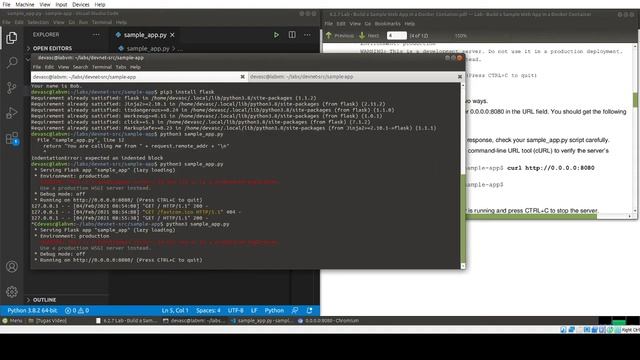Open the zoom level dropdown showing 100%
Screen dimensions: 640x360
tap(461, 36)
